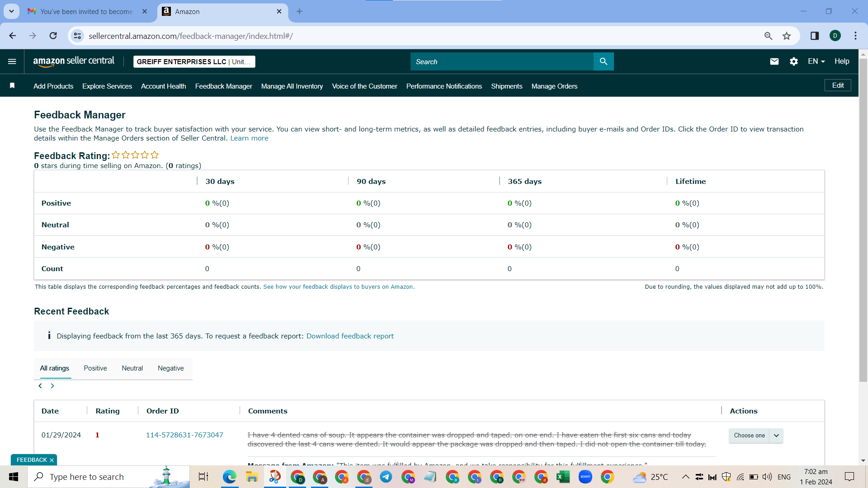Close the FEEDBACK tab widget
Image resolution: width=868 pixels, height=488 pixels.
(x=52, y=460)
